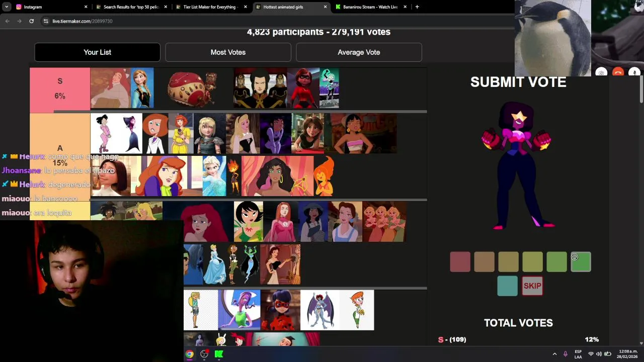Vote with the yellow-green tier swatch
644x362 pixels.
(x=532, y=262)
